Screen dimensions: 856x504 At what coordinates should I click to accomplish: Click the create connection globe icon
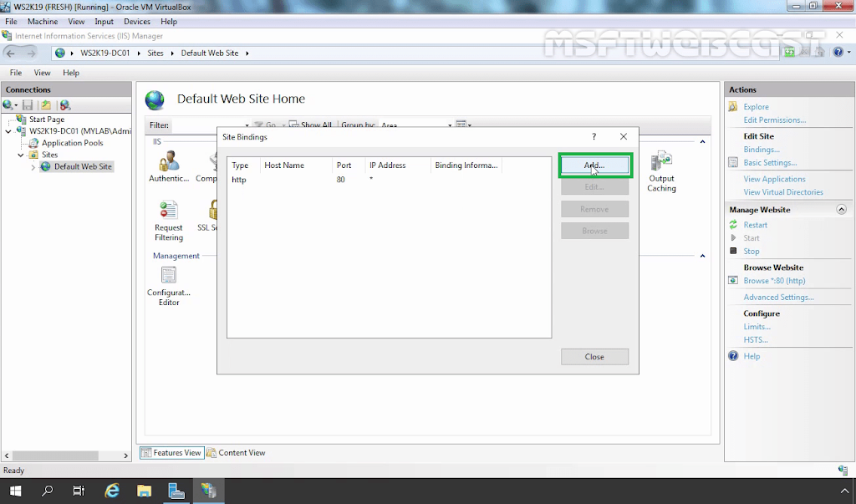click(8, 104)
